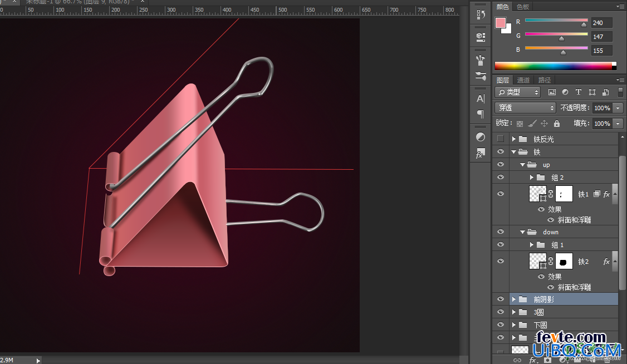This screenshot has width=627, height=364.
Task: Show the hidden 铁反光 group
Action: point(500,139)
